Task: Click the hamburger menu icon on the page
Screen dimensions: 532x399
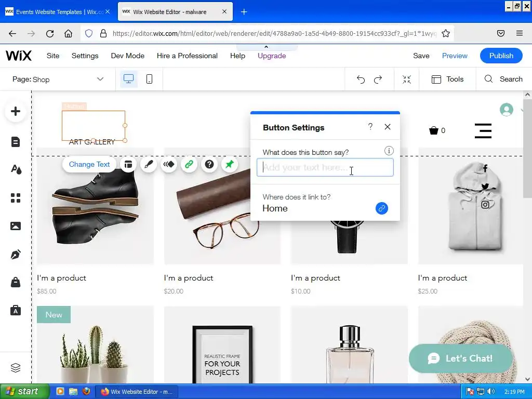Action: (483, 130)
